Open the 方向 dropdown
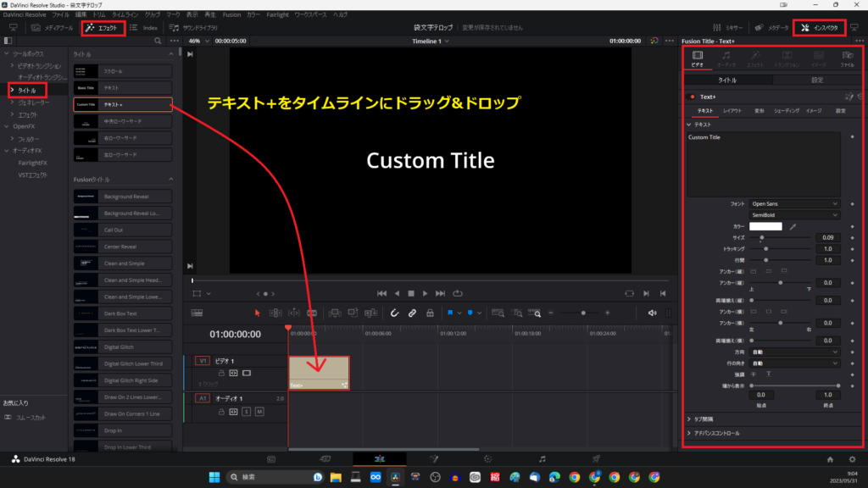Screen dimensions: 868x488 point(794,352)
